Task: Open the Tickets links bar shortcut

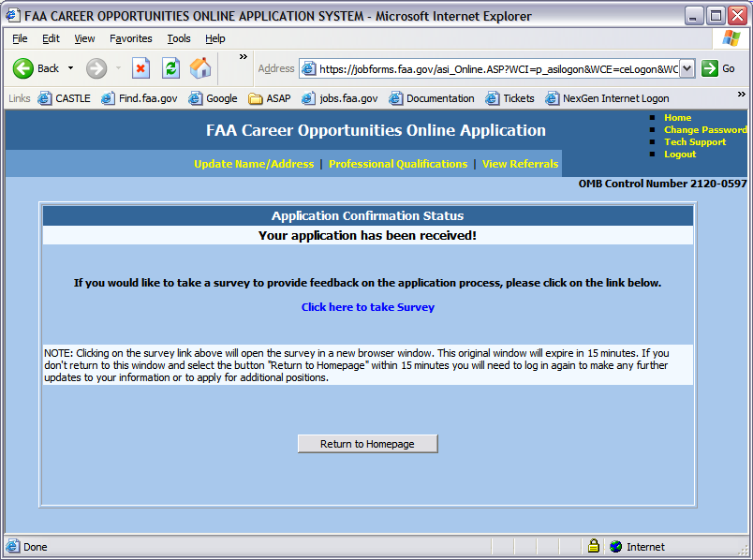Action: 510,98
